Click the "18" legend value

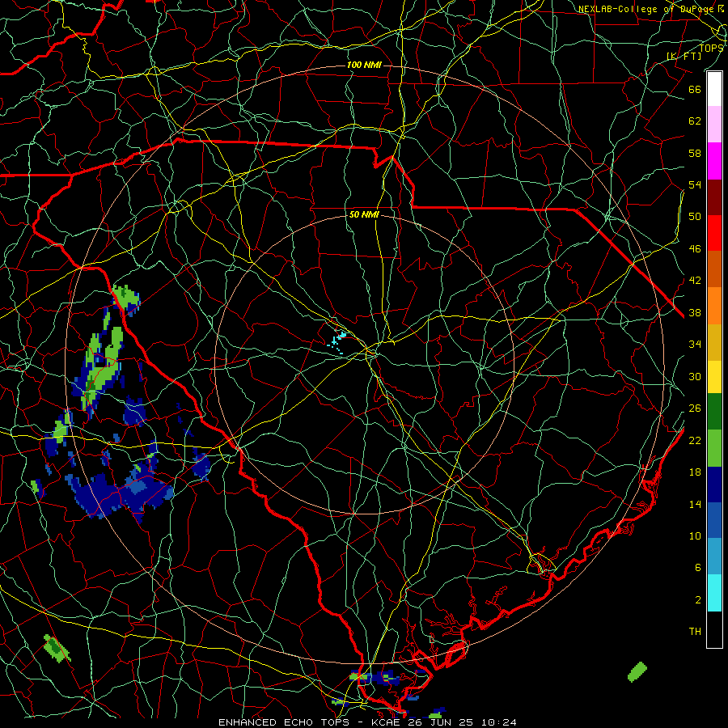coord(695,472)
